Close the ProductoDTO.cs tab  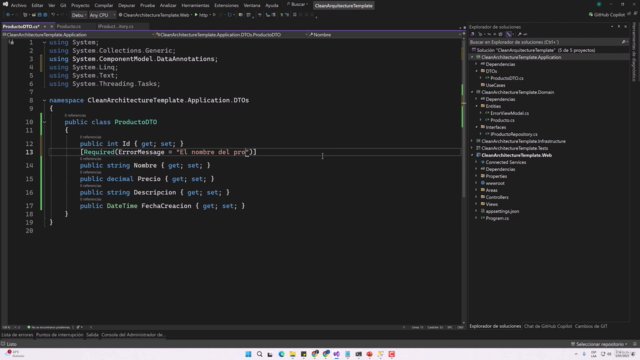[51, 26]
